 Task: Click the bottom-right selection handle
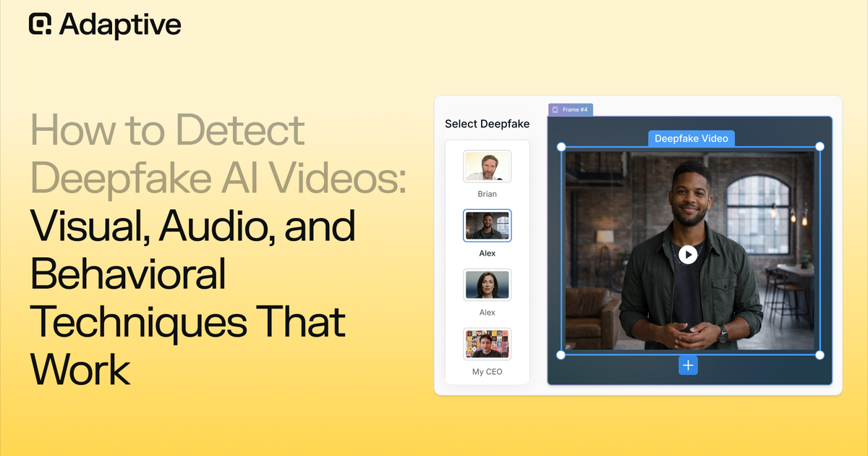[x=820, y=355]
